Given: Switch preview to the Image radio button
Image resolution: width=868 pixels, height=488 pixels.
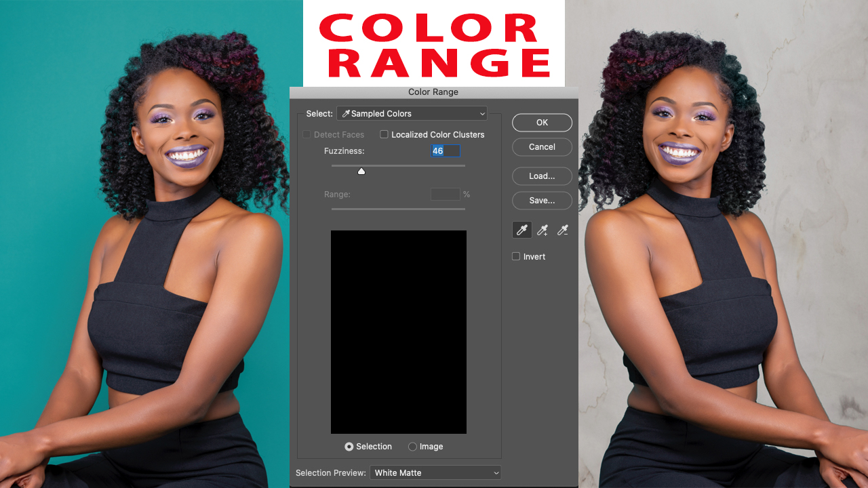Looking at the screenshot, I should 412,446.
